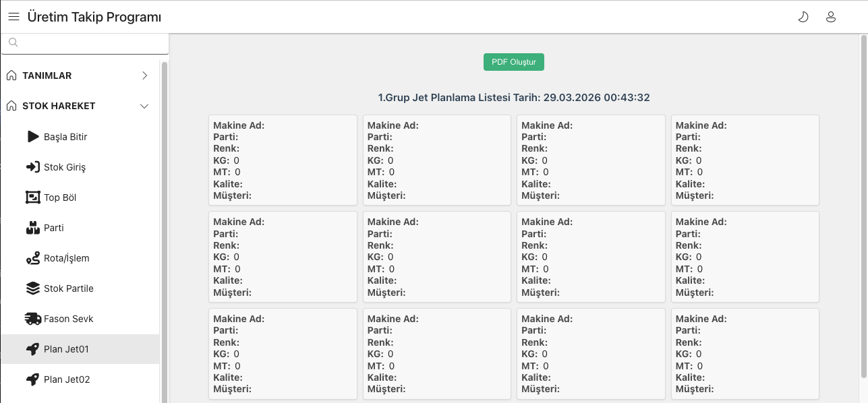This screenshot has width=868, height=403.
Task: Toggle dark mode moon icon
Action: [x=803, y=17]
